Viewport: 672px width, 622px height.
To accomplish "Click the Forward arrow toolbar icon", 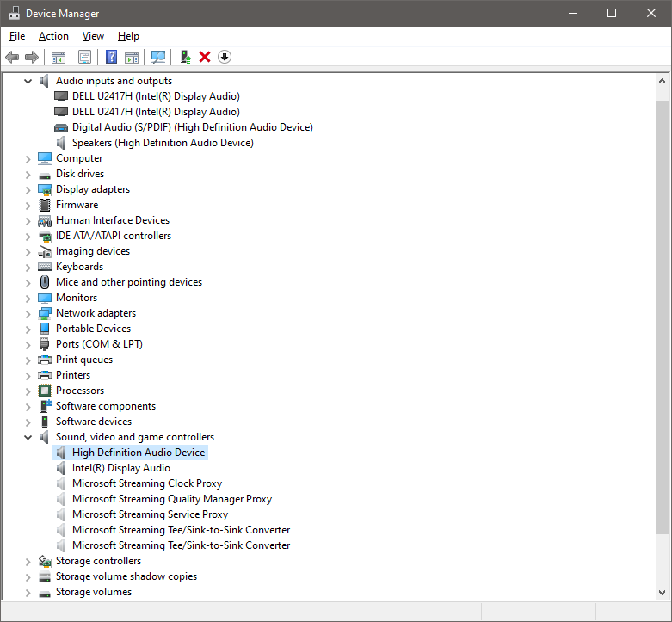I will point(32,57).
